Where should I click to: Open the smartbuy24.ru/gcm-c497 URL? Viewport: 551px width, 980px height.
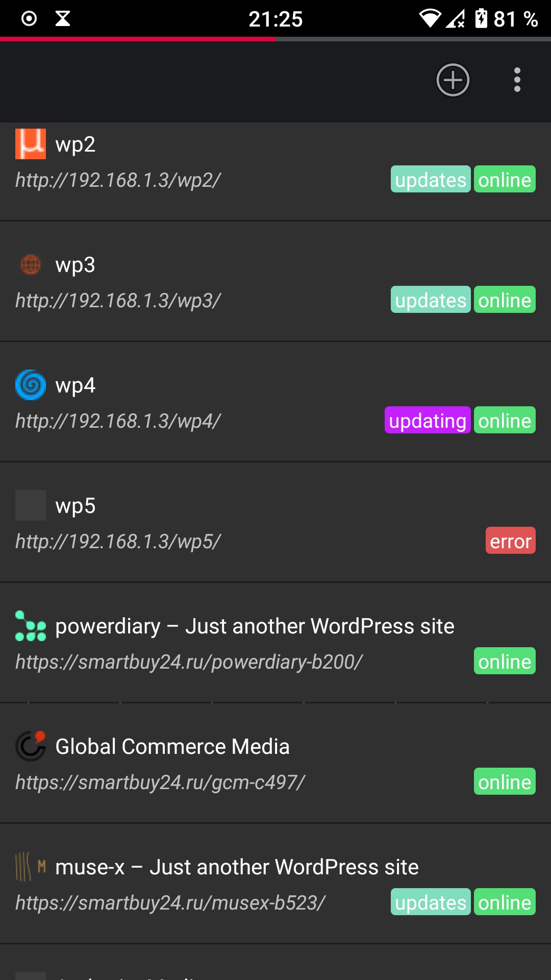point(160,782)
